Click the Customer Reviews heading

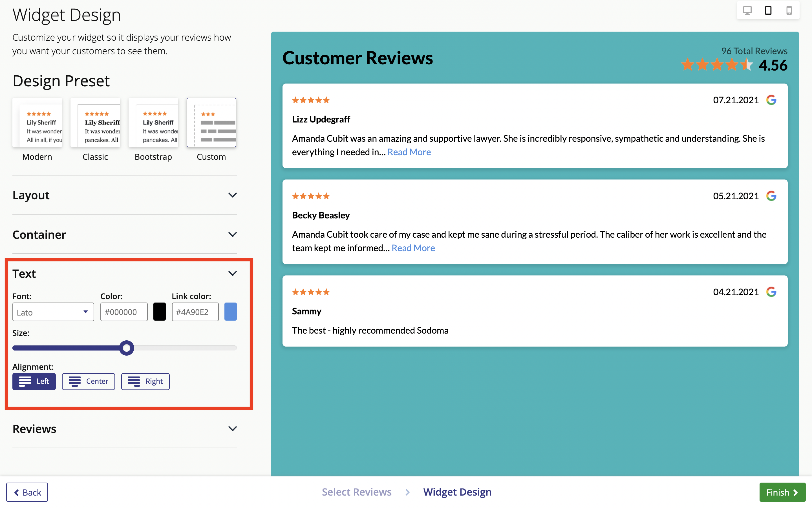click(x=358, y=58)
